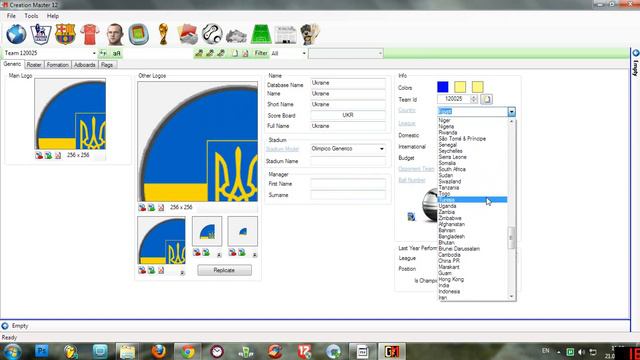Click the Stadium Name input field
Image resolution: width=640 pixels, height=360 pixels.
point(348,161)
